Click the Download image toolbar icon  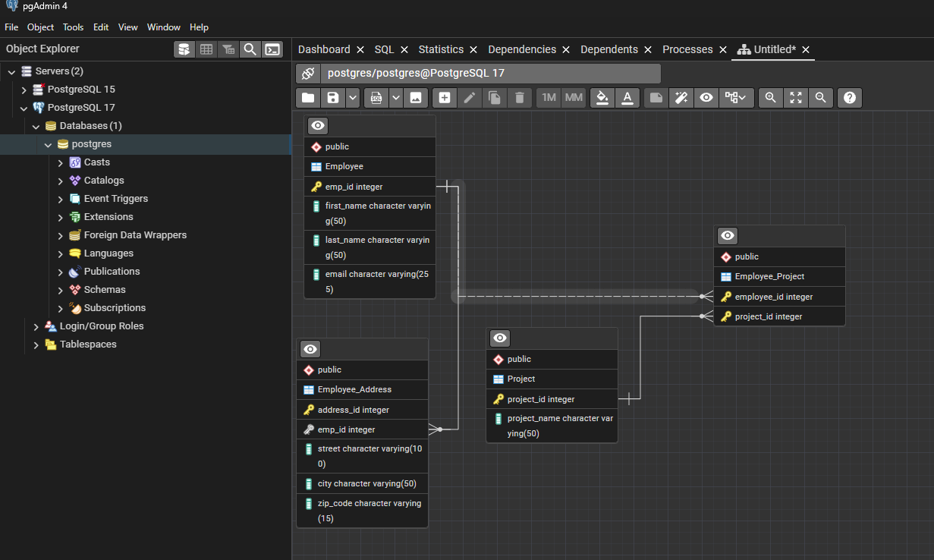[416, 98]
